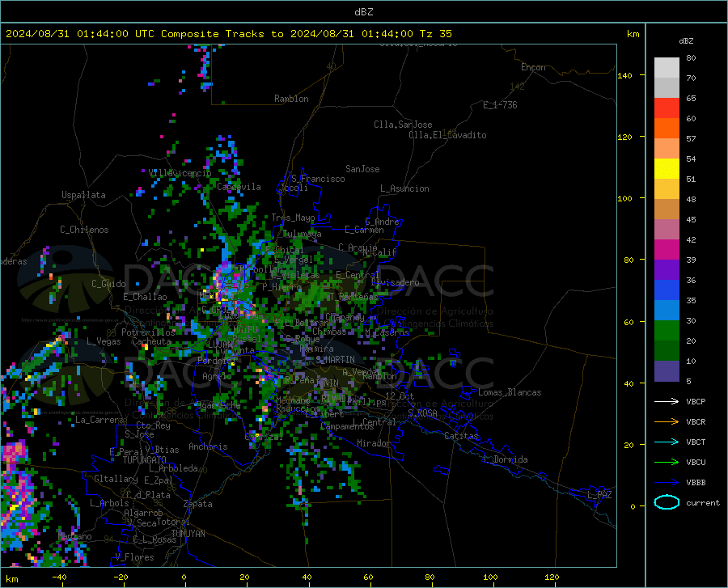Click the Mirador place label

[x=374, y=443]
